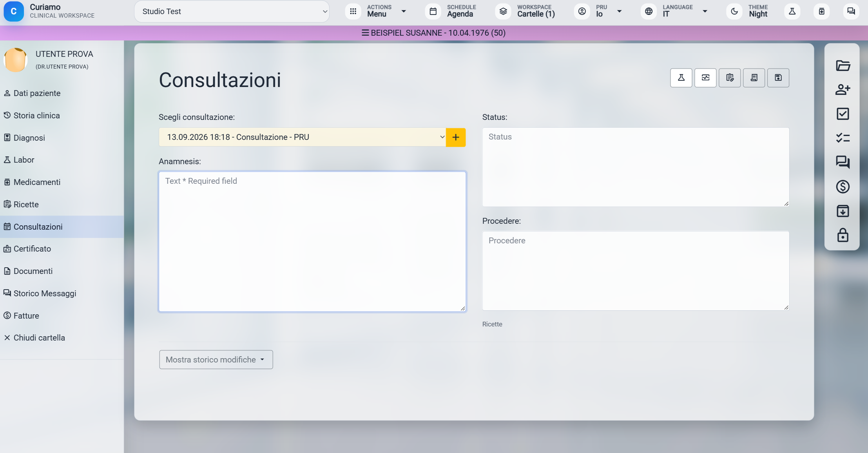Click add patient icon in right sidebar
This screenshot has height=453, width=868.
click(843, 90)
